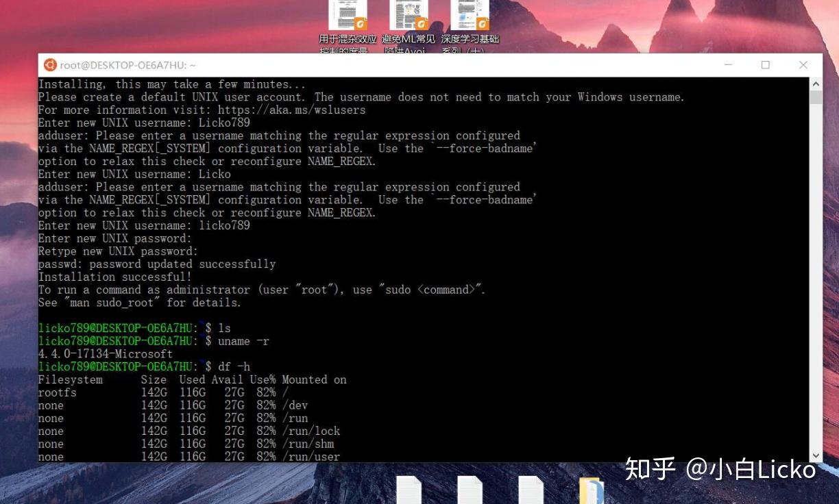Select the middle blank text file at the bottom

[x=470, y=490]
